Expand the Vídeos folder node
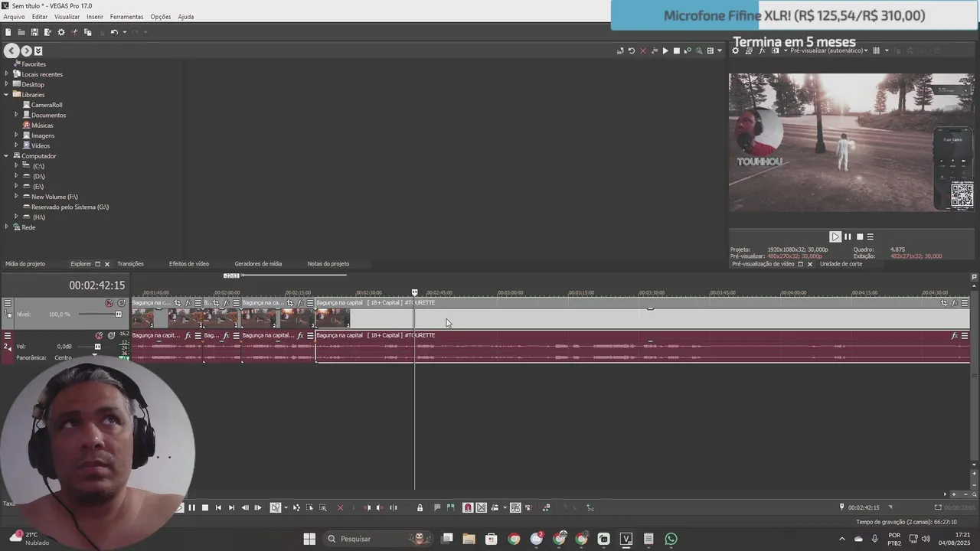Viewport: 980px width, 551px height. pyautogui.click(x=16, y=145)
